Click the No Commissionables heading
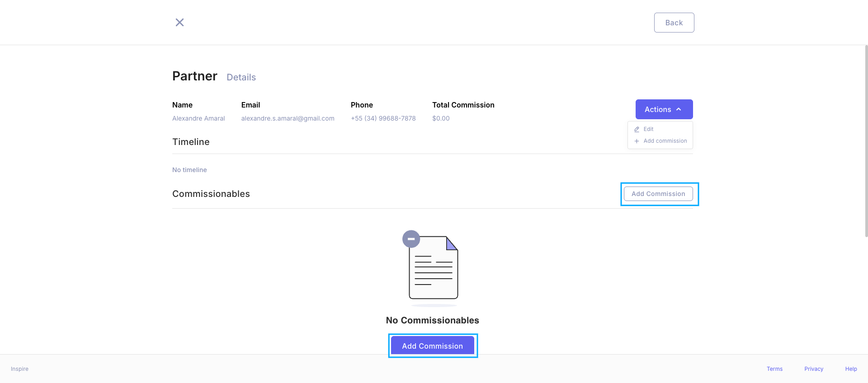Viewport: 868px width, 383px height. coord(432,320)
